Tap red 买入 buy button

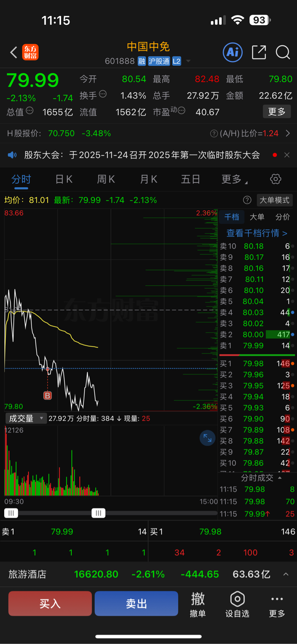click(x=50, y=603)
